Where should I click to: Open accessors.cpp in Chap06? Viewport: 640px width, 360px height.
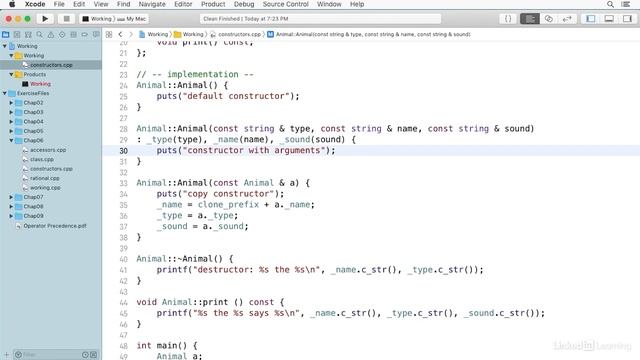[48, 150]
